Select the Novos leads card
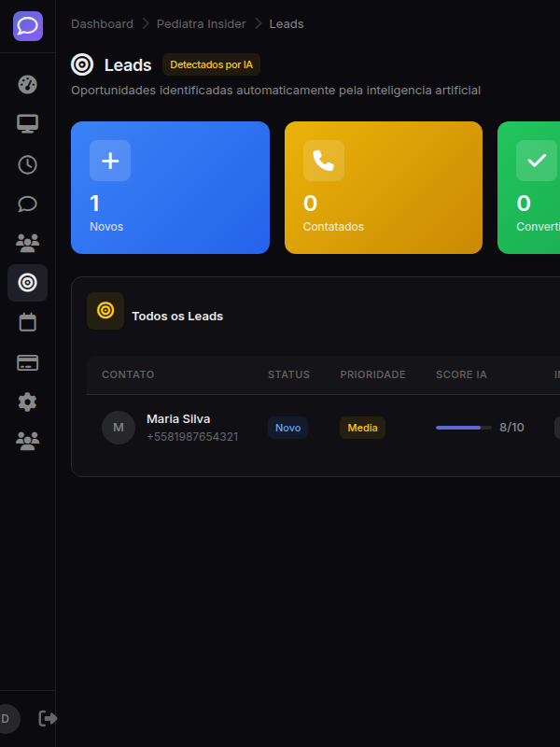 click(170, 188)
